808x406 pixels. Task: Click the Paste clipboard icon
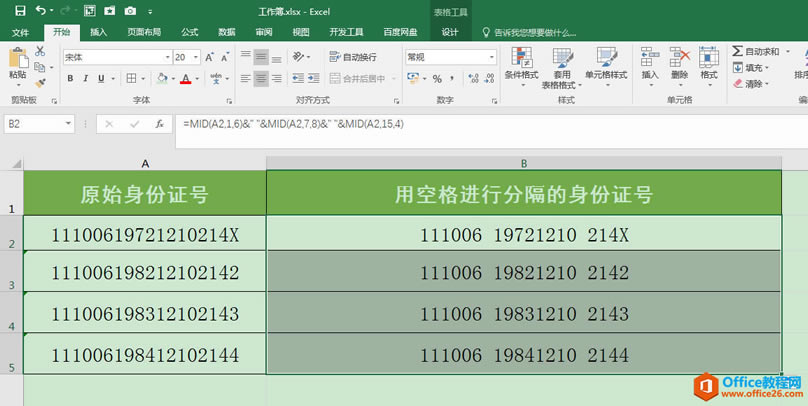point(18,58)
